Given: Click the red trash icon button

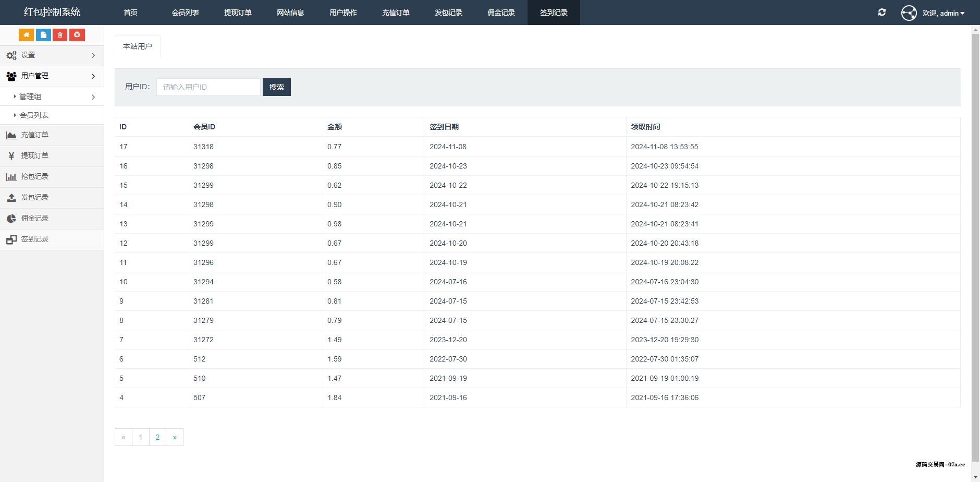Looking at the screenshot, I should 60,35.
